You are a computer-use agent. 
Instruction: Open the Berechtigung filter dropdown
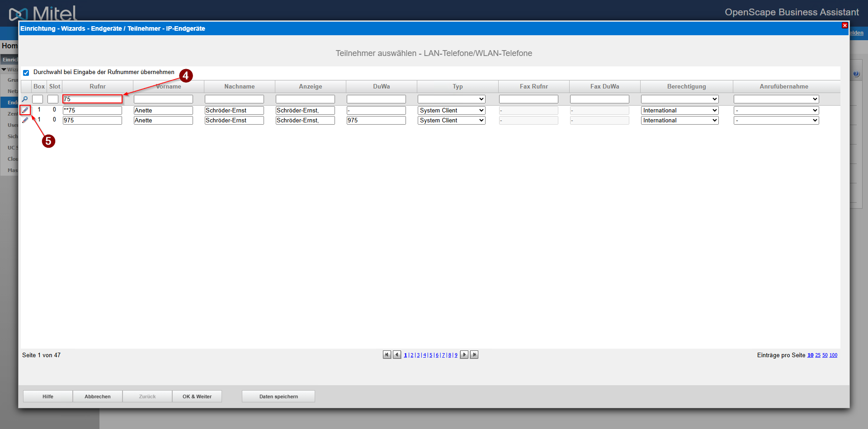point(679,99)
